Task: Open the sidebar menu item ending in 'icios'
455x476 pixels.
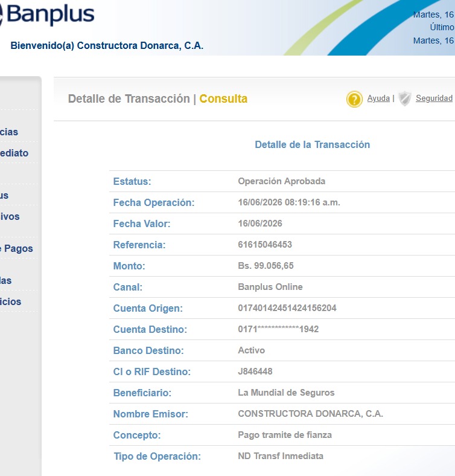Action: (11, 301)
